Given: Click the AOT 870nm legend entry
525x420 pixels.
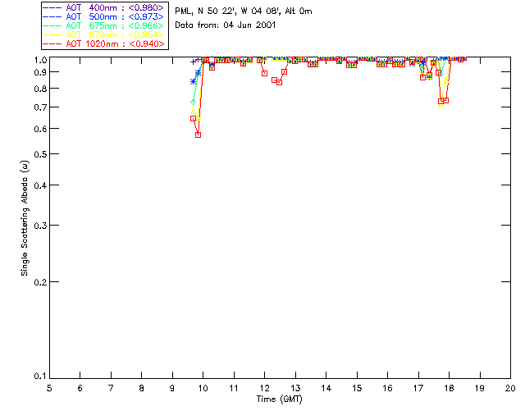Looking at the screenshot, I should 103,34.
